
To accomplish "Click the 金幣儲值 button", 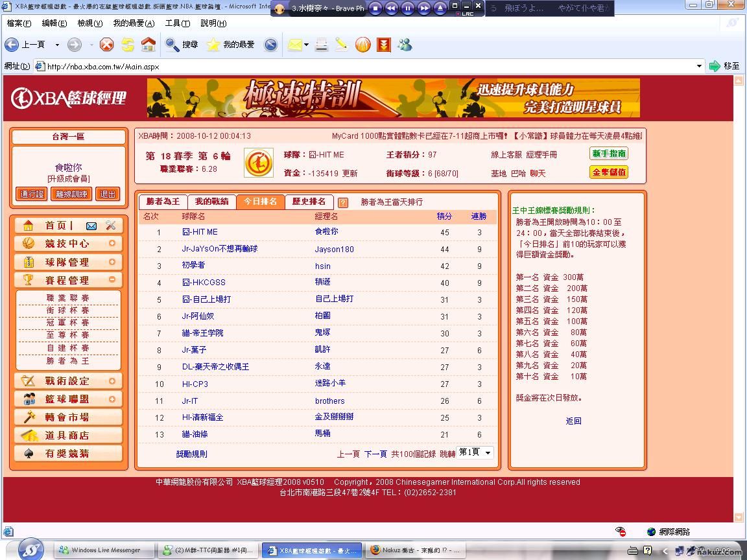I will coord(609,172).
